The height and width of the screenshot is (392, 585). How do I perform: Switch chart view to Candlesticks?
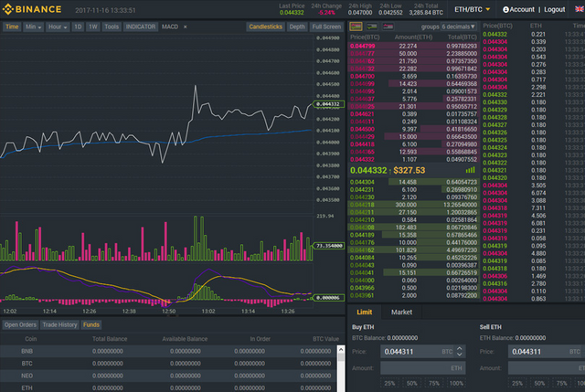[x=265, y=26]
